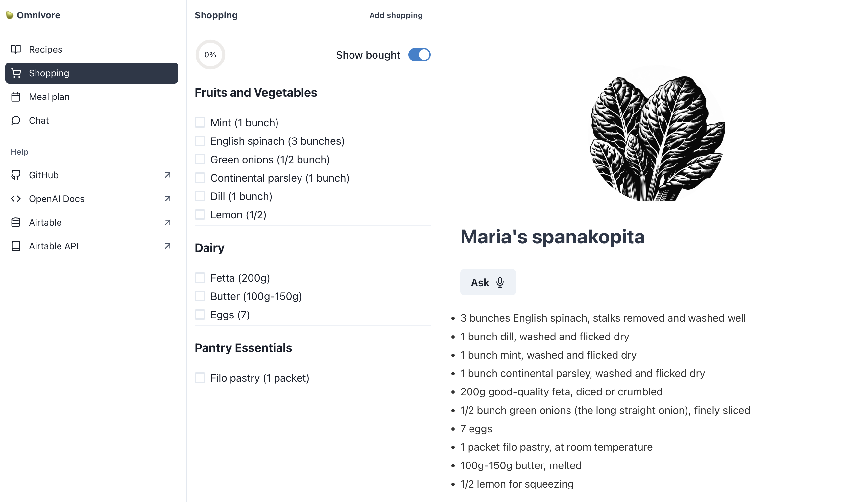Disable the Show bought toggle
868x502 pixels.
tap(419, 54)
